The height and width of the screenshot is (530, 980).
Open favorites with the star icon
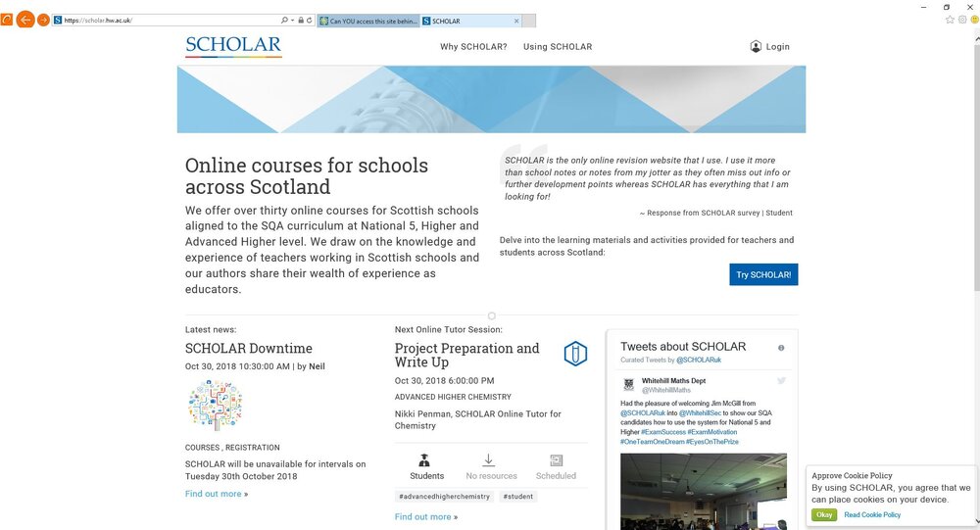[950, 20]
